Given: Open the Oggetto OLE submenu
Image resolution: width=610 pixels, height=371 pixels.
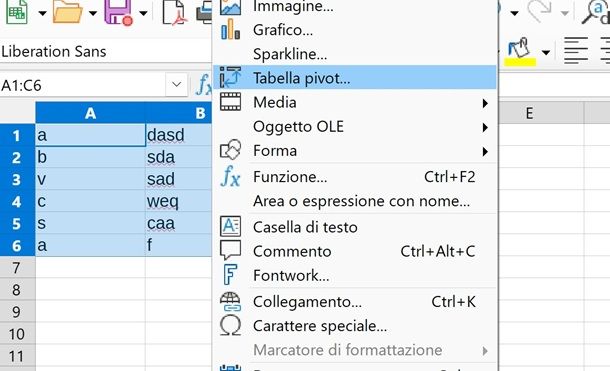Looking at the screenshot, I should (x=355, y=126).
